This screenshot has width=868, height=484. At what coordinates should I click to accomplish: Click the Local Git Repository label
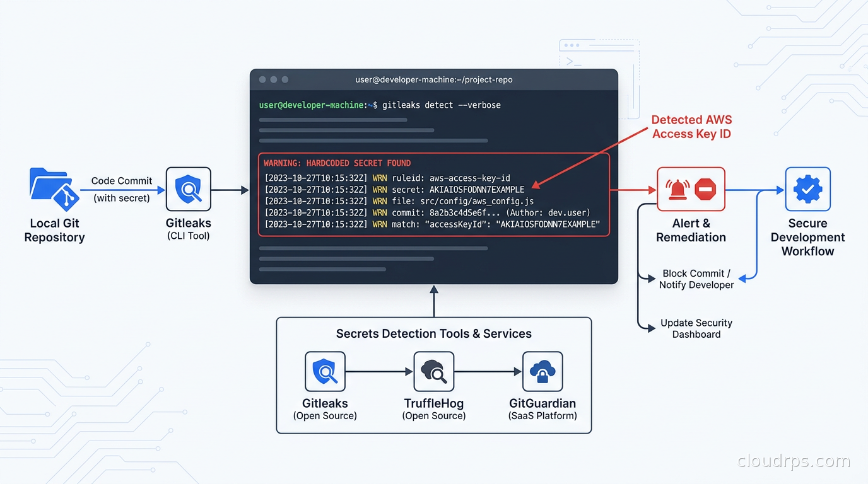click(54, 230)
